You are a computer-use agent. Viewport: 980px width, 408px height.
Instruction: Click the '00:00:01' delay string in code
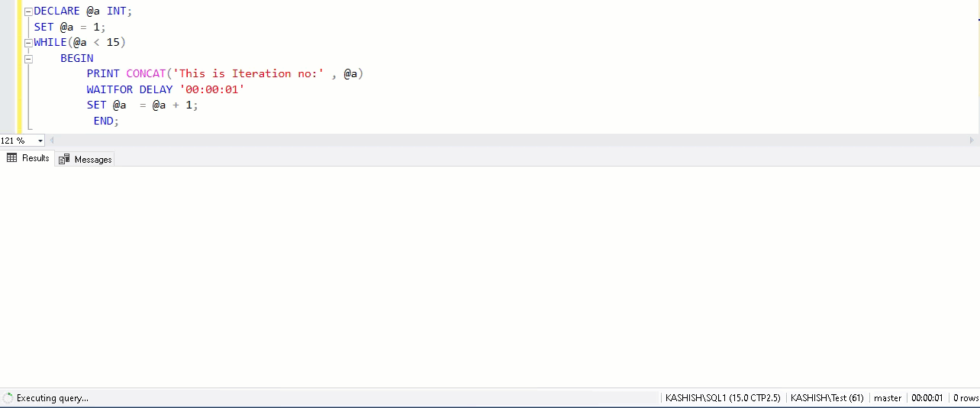(x=212, y=89)
